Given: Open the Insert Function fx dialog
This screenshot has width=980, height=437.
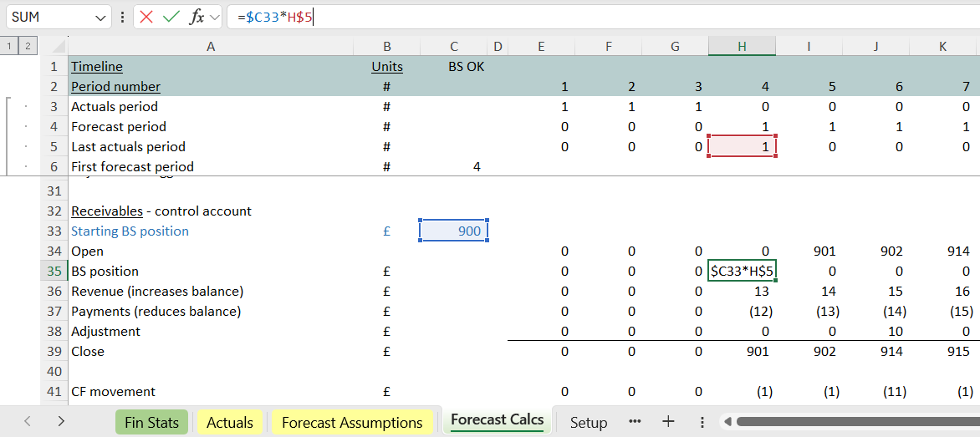Looking at the screenshot, I should (197, 17).
